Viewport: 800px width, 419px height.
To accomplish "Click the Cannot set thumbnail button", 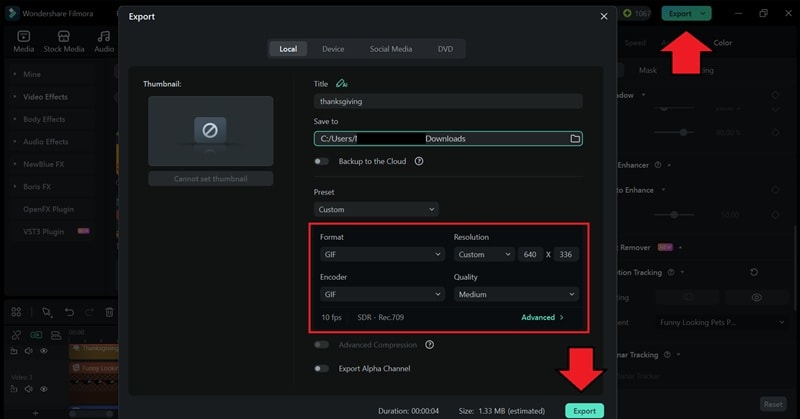I will (210, 179).
